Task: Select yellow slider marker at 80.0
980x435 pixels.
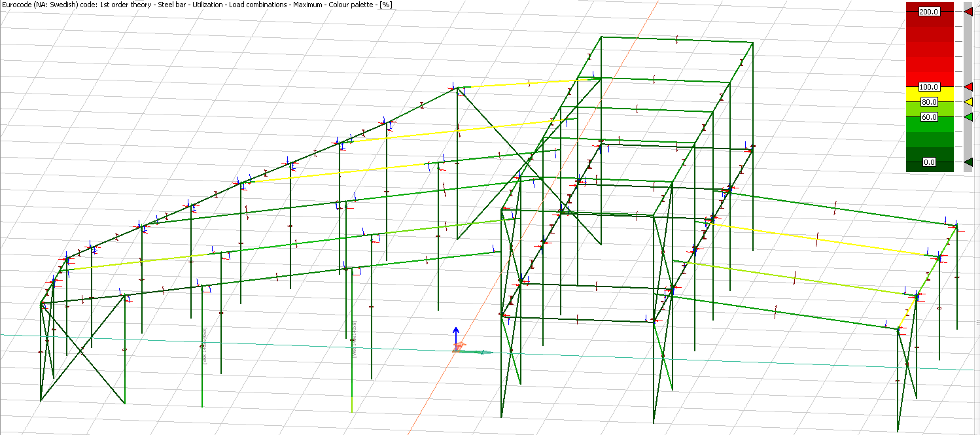Action: click(x=968, y=101)
